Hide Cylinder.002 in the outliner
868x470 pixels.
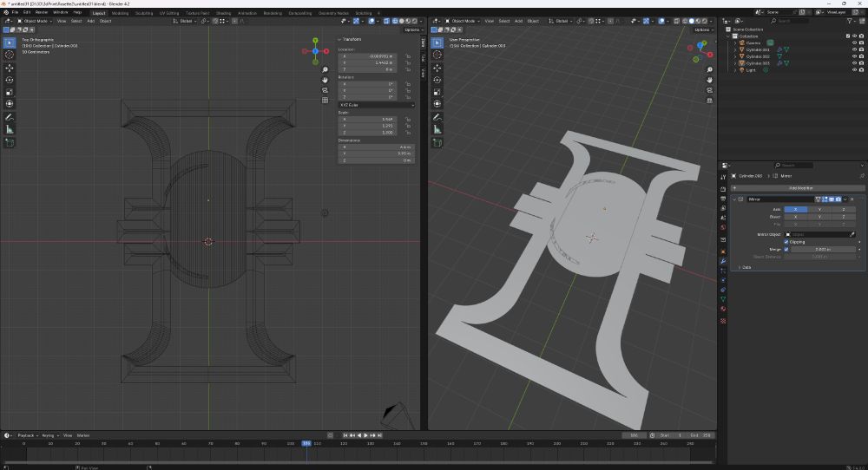click(x=854, y=55)
